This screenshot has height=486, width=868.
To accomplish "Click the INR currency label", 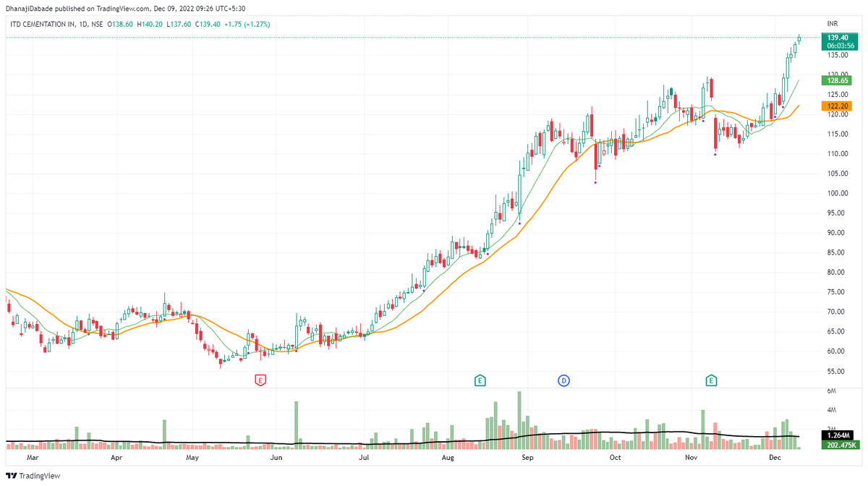I will pos(833,24).
